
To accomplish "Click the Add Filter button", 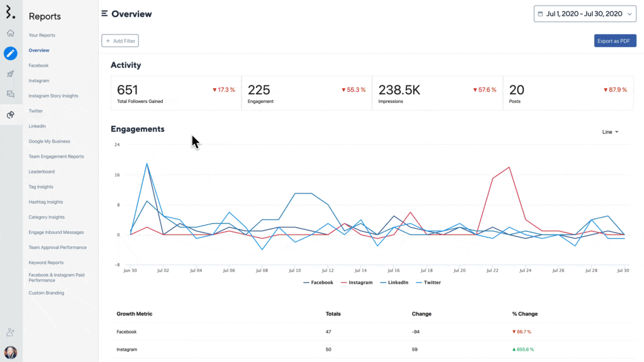I will 119,40.
